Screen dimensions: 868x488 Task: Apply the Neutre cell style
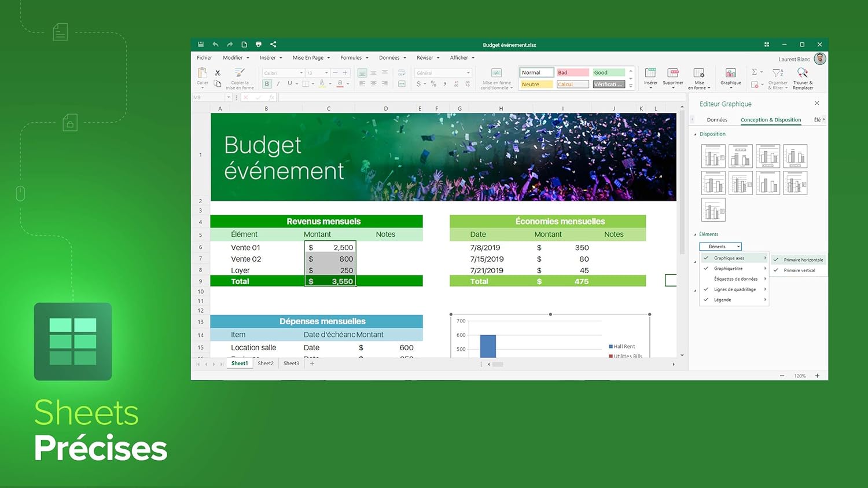(536, 85)
